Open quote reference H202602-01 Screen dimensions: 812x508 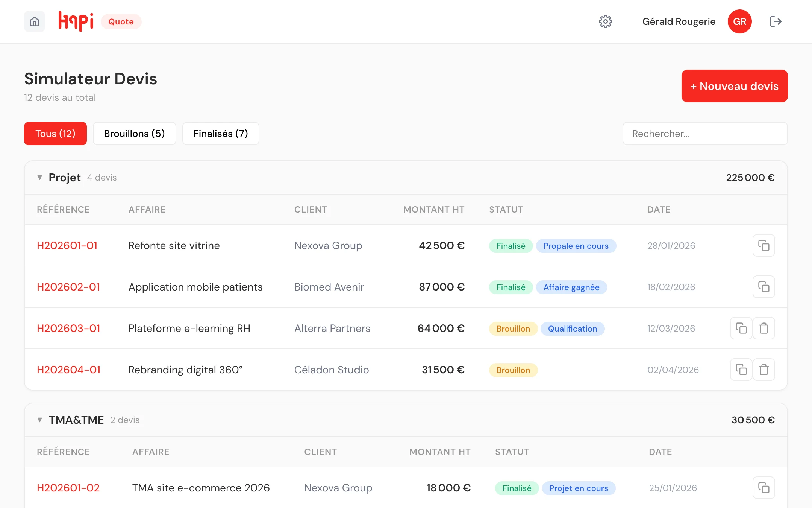tap(68, 287)
